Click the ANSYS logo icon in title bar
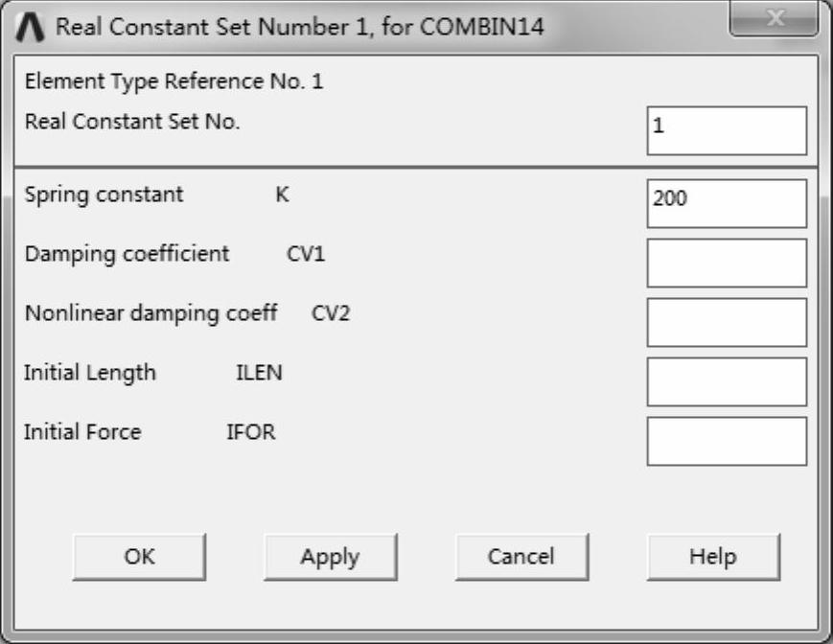 tap(31, 26)
